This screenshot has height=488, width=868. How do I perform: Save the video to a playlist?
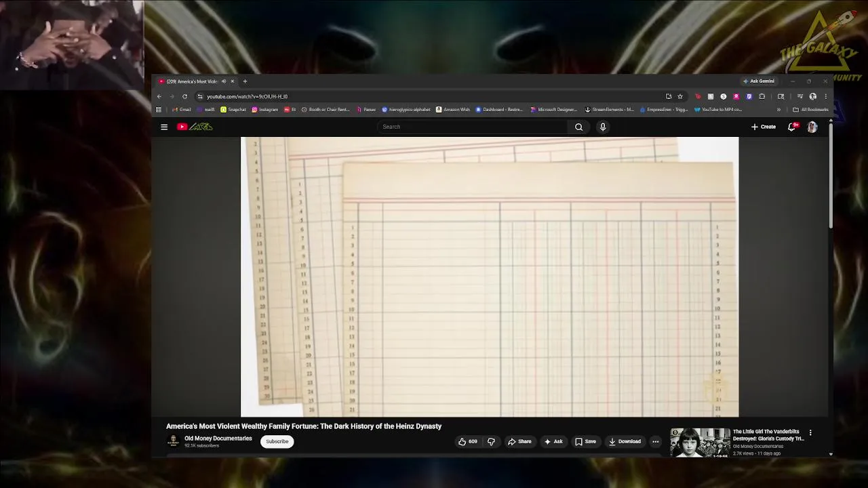tap(585, 442)
